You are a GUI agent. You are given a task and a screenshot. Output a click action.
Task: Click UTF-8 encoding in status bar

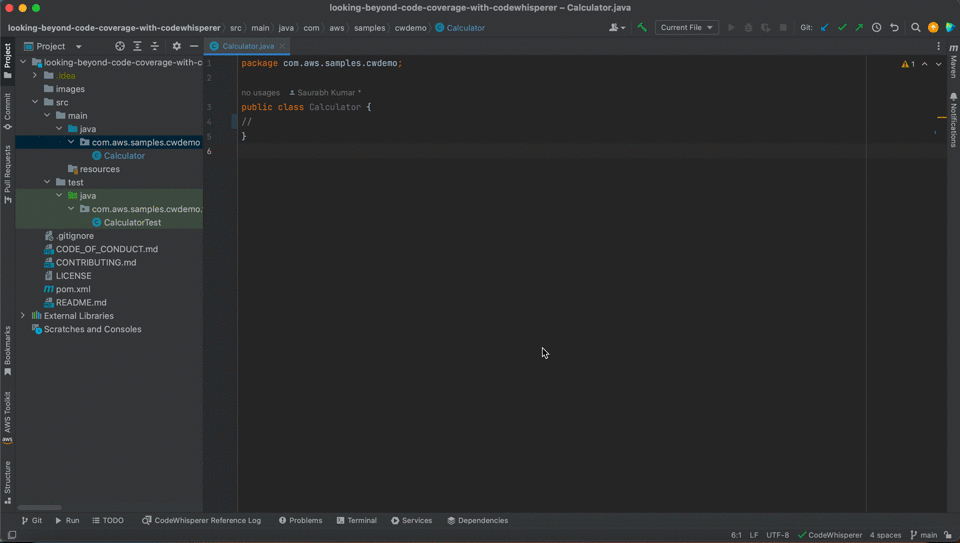[778, 536]
